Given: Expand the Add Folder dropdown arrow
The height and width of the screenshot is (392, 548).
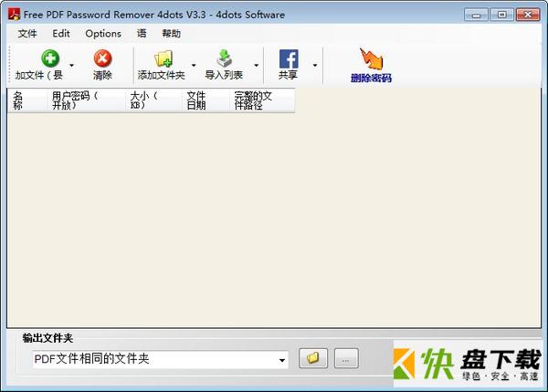Looking at the screenshot, I should coord(194,66).
